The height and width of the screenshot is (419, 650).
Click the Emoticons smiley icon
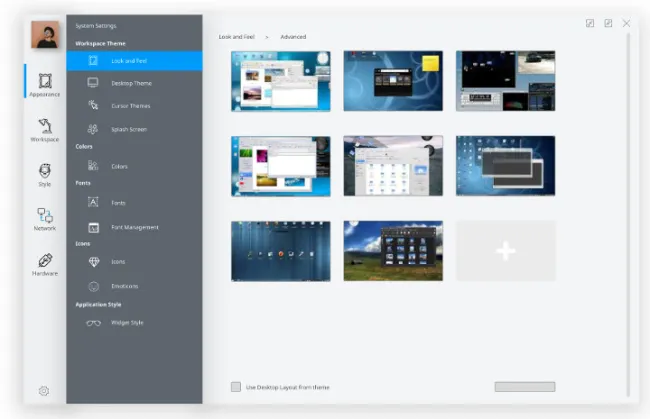click(94, 286)
